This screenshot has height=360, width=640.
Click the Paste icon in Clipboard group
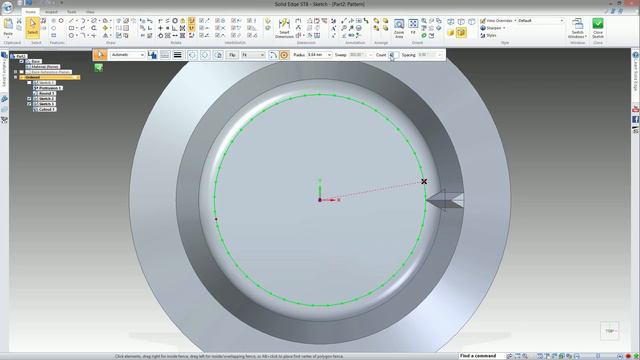[8, 25]
